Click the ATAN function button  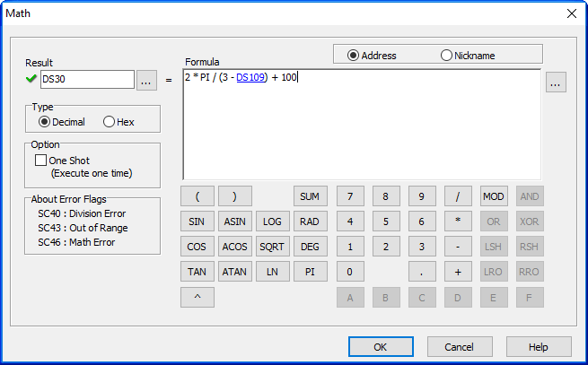click(x=234, y=272)
